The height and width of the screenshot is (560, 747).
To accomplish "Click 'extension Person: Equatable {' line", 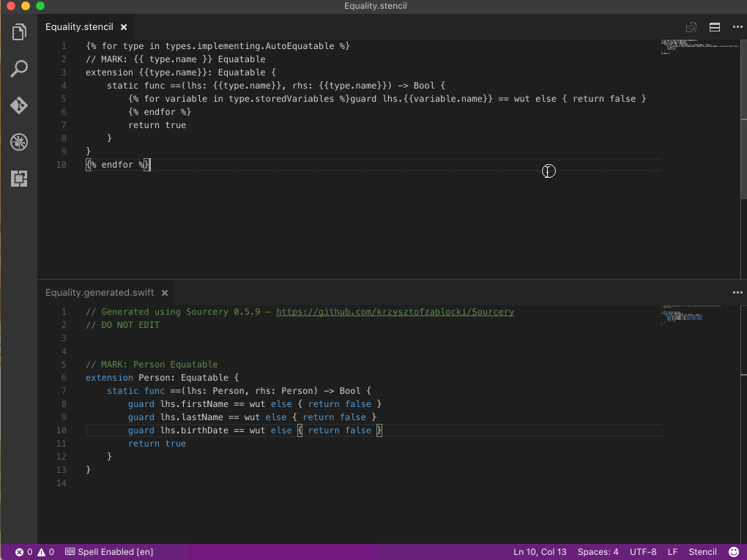I will tap(162, 378).
